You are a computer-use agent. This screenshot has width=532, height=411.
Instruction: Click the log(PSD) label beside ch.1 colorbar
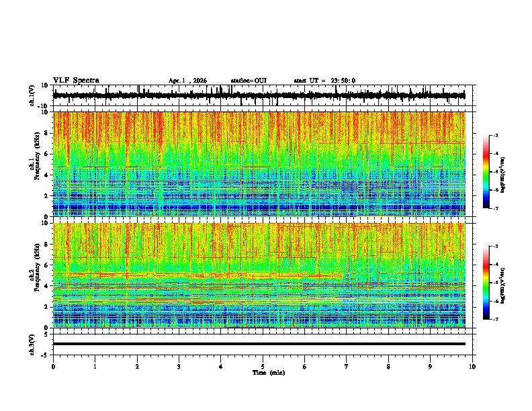click(503, 175)
